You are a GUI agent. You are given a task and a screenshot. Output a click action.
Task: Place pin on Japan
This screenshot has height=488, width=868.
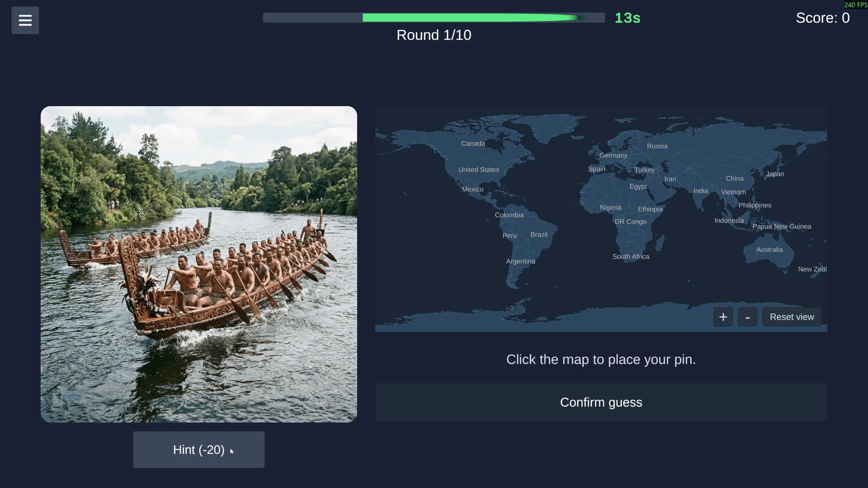click(775, 174)
